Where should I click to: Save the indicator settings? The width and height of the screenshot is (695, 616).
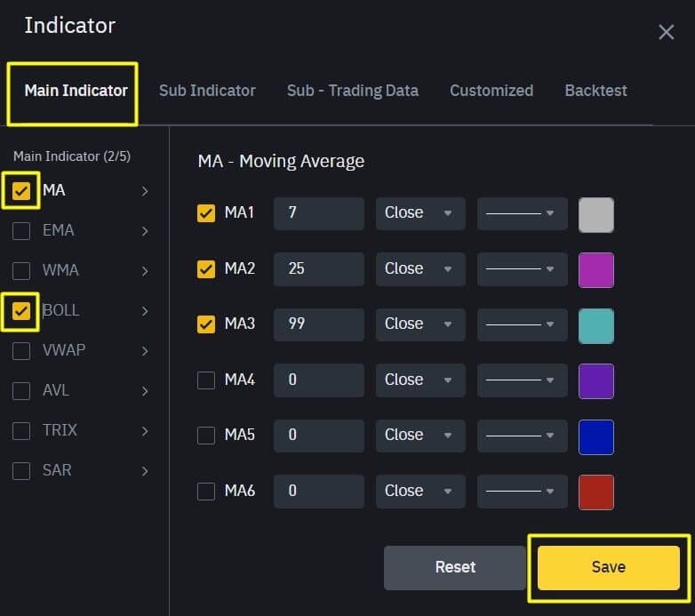point(608,567)
